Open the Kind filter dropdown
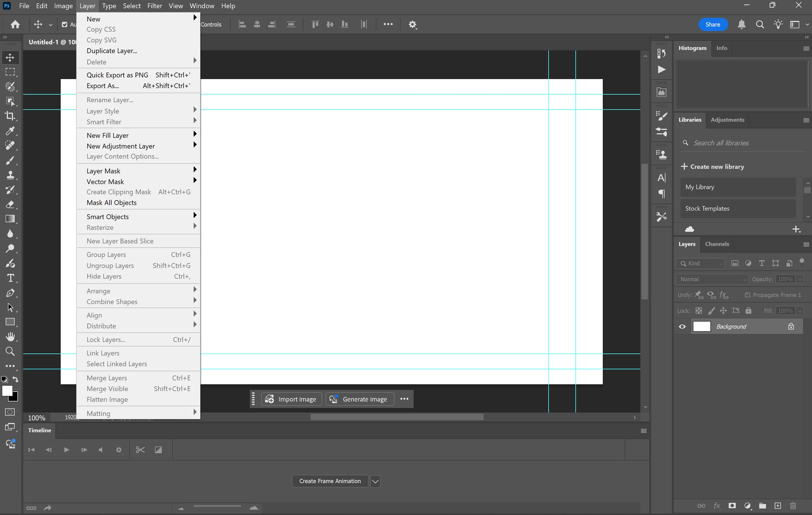 pos(701,263)
